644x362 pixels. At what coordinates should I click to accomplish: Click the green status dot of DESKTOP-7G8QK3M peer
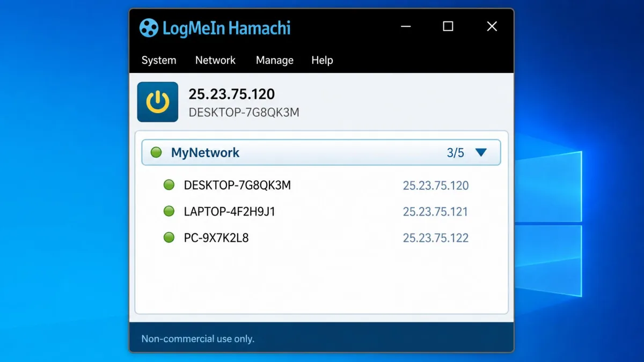click(169, 185)
